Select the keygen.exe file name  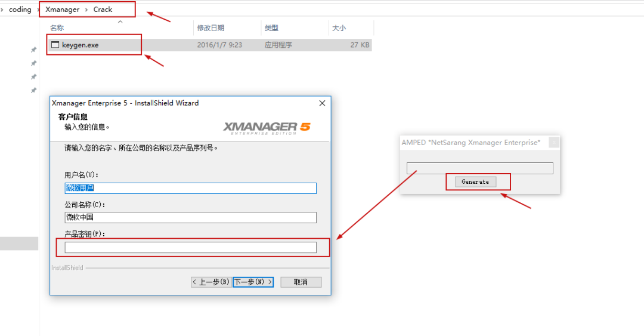[x=80, y=45]
